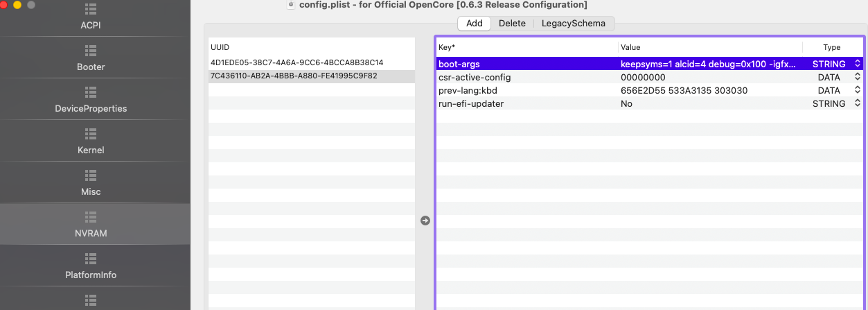Click the lock icon beside config.plist title
This screenshot has width=868, height=310.
pyautogui.click(x=291, y=5)
